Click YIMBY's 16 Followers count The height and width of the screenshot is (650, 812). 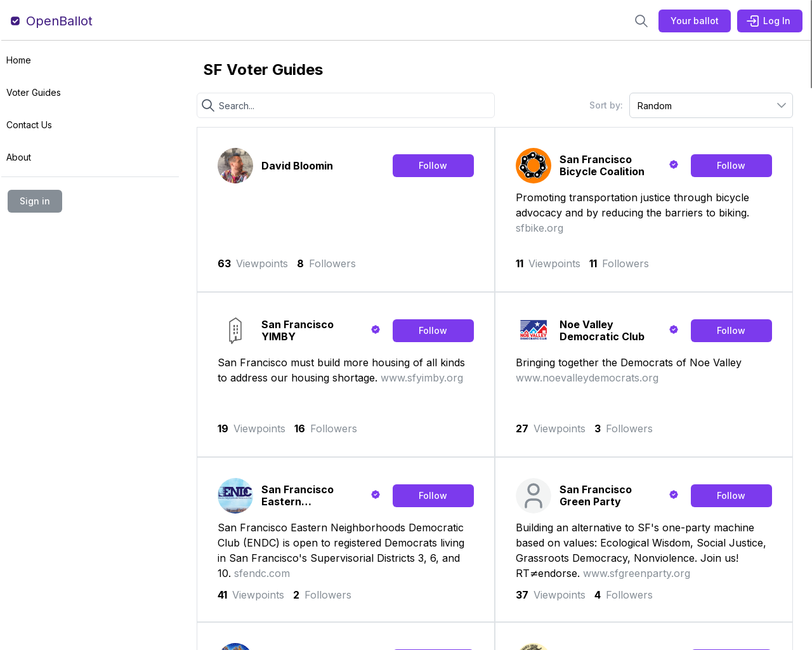tap(325, 428)
